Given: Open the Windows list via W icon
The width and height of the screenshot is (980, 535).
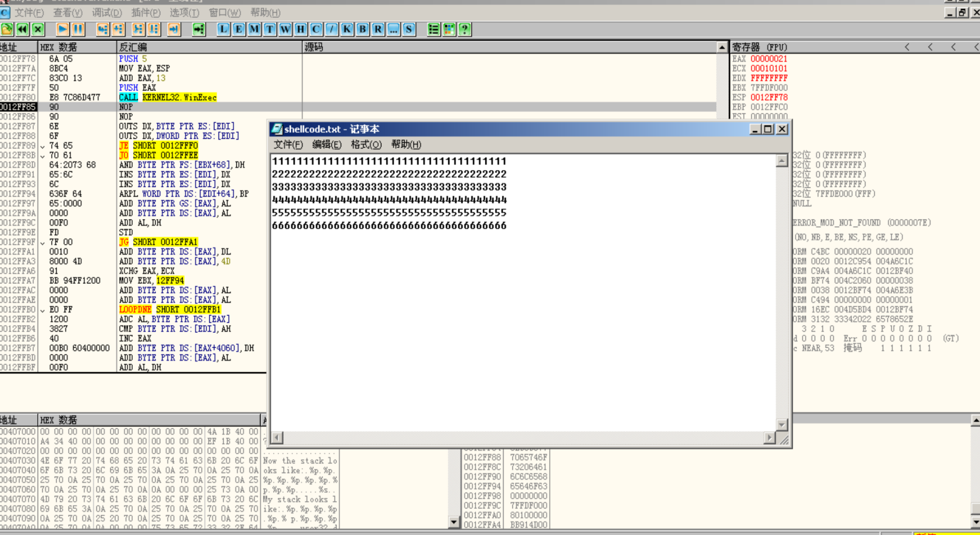Looking at the screenshot, I should click(285, 30).
